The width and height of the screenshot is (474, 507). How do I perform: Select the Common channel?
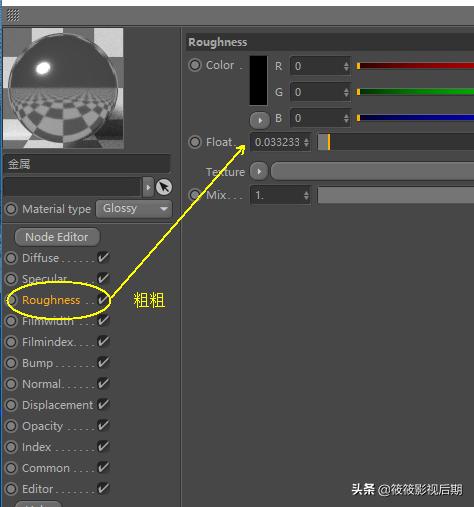pyautogui.click(x=46, y=468)
